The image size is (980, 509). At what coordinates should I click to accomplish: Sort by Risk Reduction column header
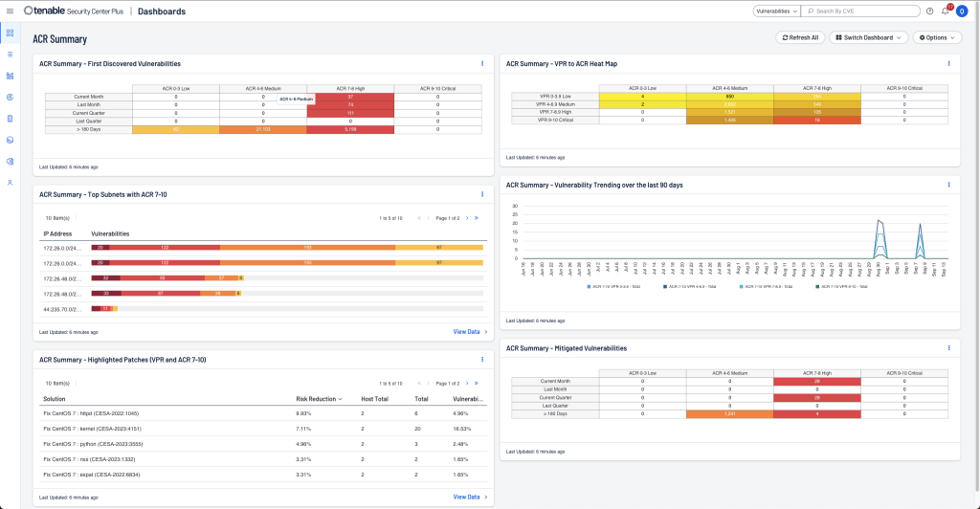[320, 398]
